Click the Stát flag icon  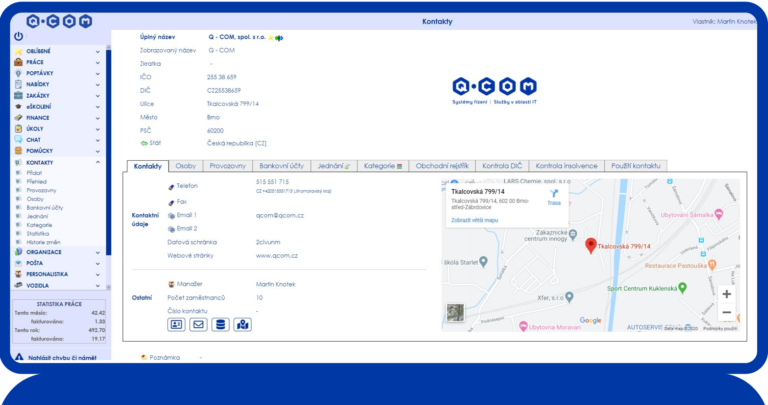[x=144, y=143]
